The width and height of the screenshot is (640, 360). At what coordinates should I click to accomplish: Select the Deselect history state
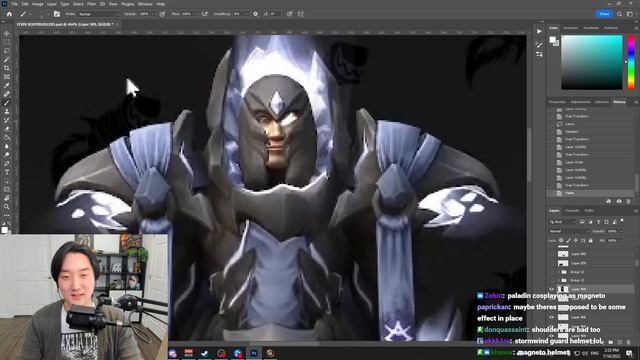[x=572, y=131]
